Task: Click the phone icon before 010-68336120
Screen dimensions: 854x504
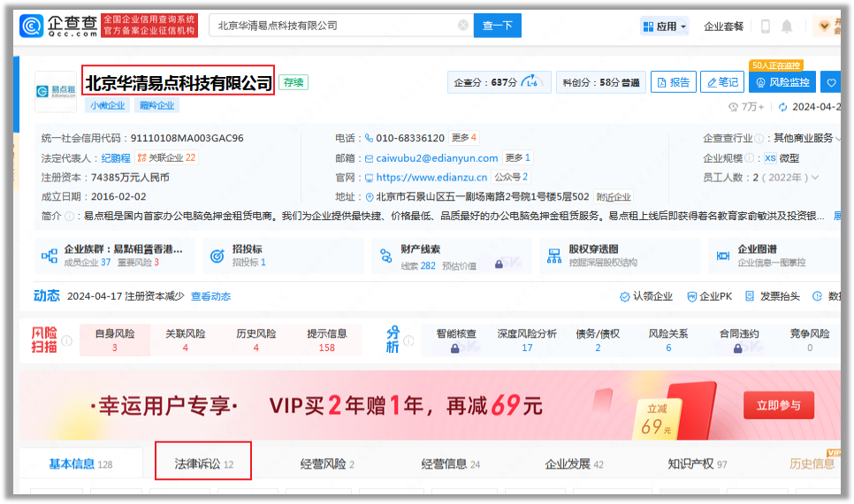Action: point(370,138)
